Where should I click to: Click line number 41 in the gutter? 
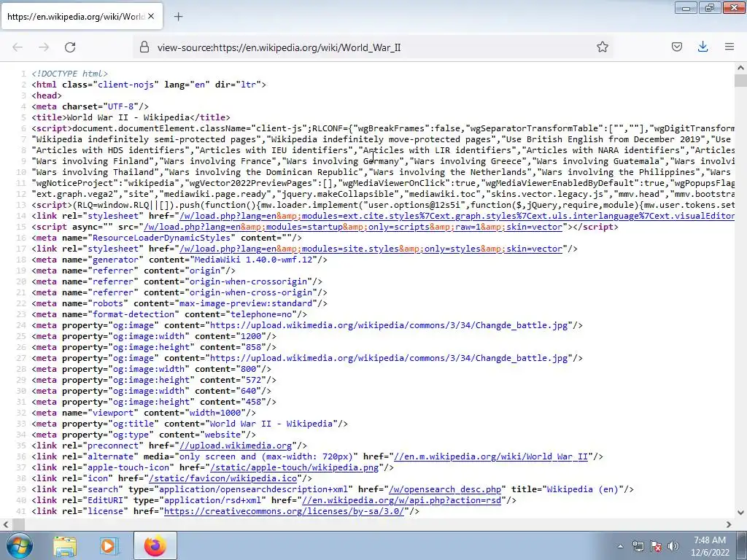[21, 511]
